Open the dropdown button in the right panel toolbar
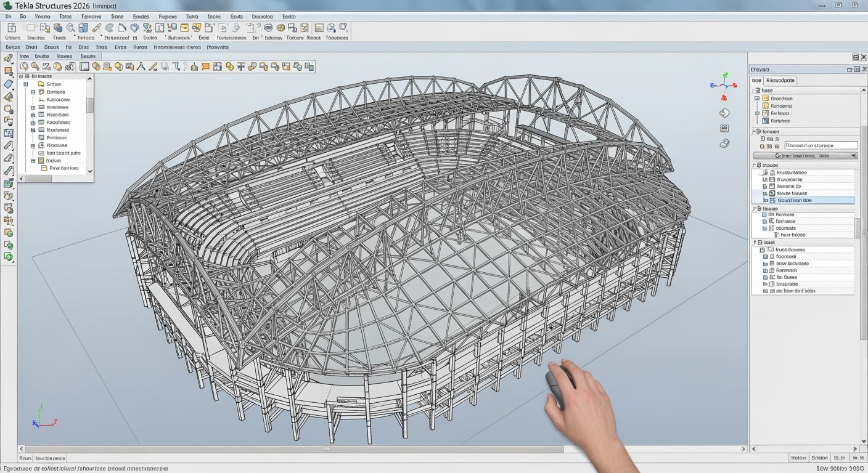This screenshot has width=868, height=473. [x=853, y=155]
